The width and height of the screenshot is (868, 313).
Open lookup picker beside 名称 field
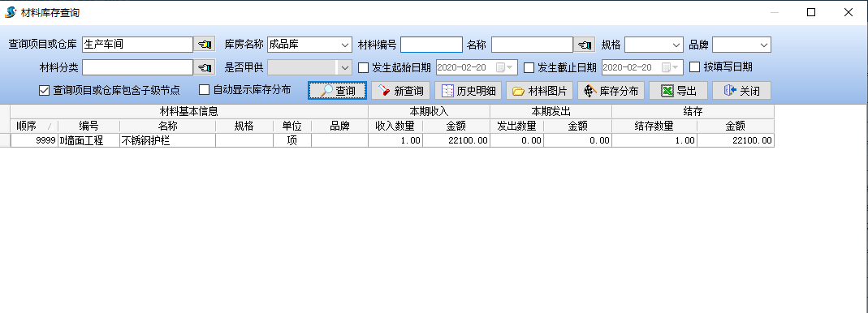tap(584, 45)
